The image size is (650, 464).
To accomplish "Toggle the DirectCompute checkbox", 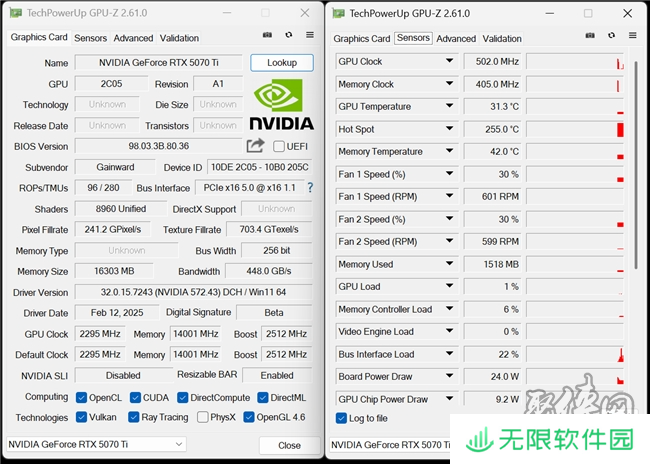I will tap(182, 398).
